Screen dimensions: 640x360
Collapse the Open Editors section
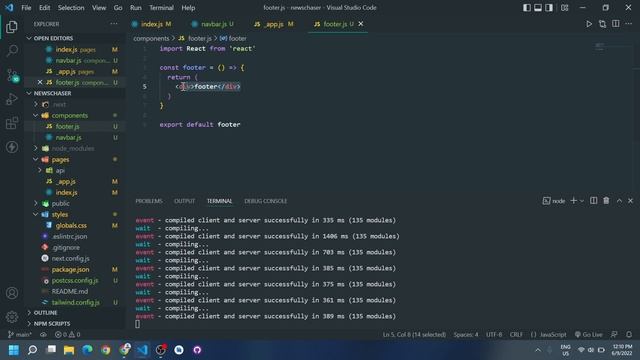(x=53, y=38)
